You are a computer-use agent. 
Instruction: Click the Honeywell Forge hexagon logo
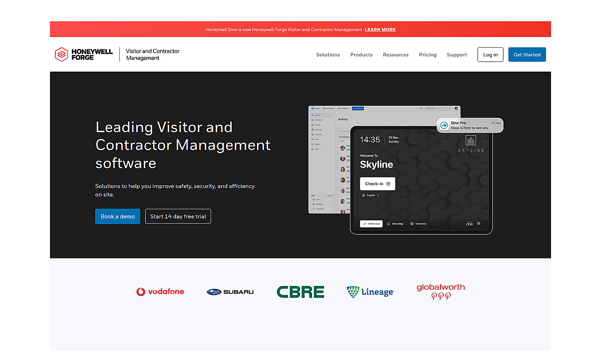pos(61,55)
